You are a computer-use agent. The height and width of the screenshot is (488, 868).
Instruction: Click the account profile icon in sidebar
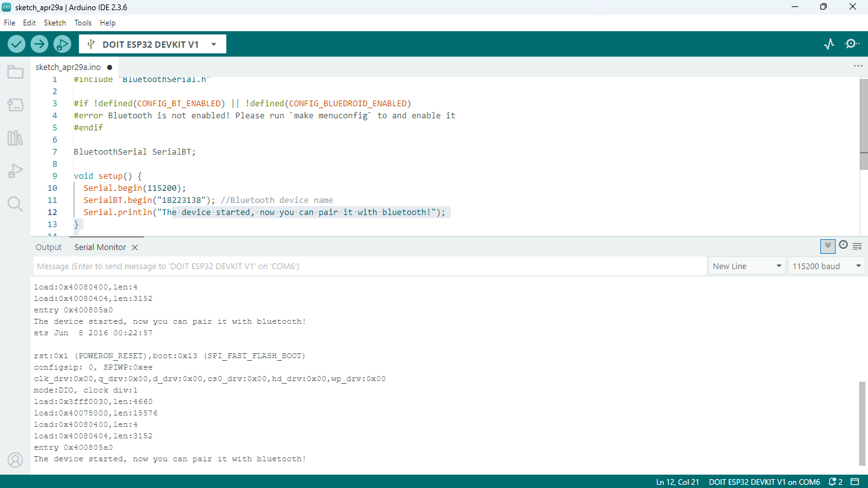pos(15,460)
